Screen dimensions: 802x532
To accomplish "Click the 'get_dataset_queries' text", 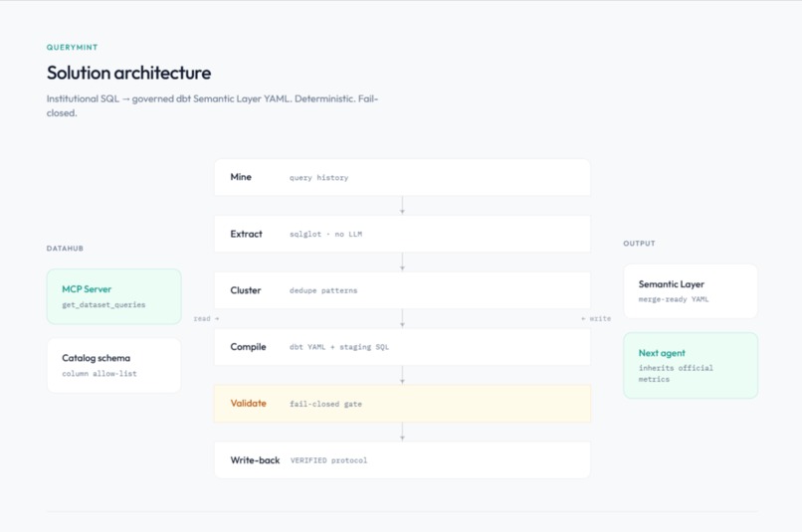I will [103, 305].
